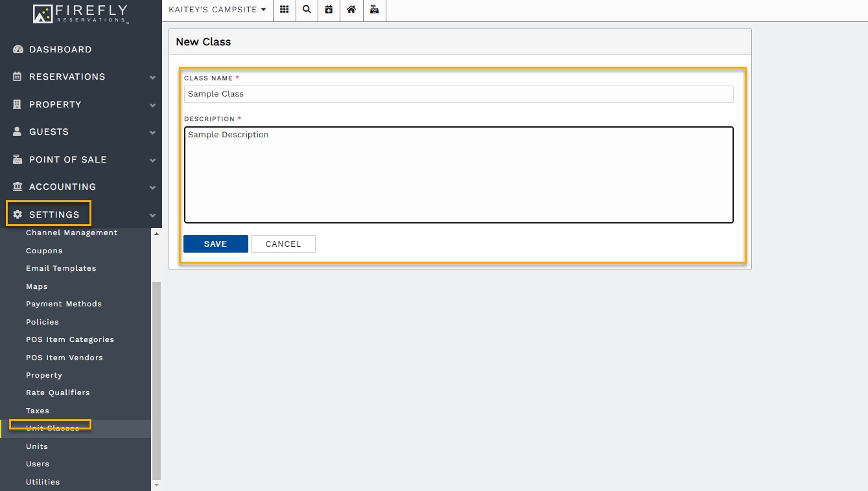Expand the Property menu chevron
Screen dimensions: 868x491
click(152, 104)
